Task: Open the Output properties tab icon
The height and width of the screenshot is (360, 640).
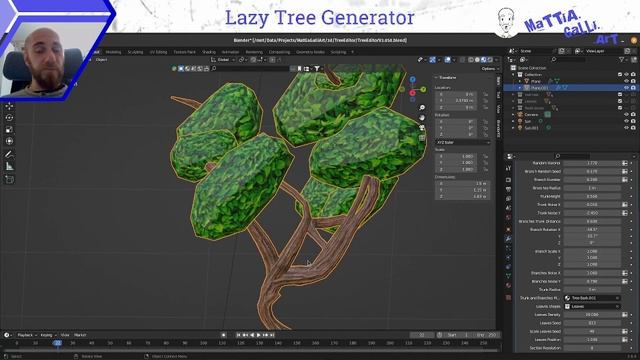Action: (x=509, y=189)
